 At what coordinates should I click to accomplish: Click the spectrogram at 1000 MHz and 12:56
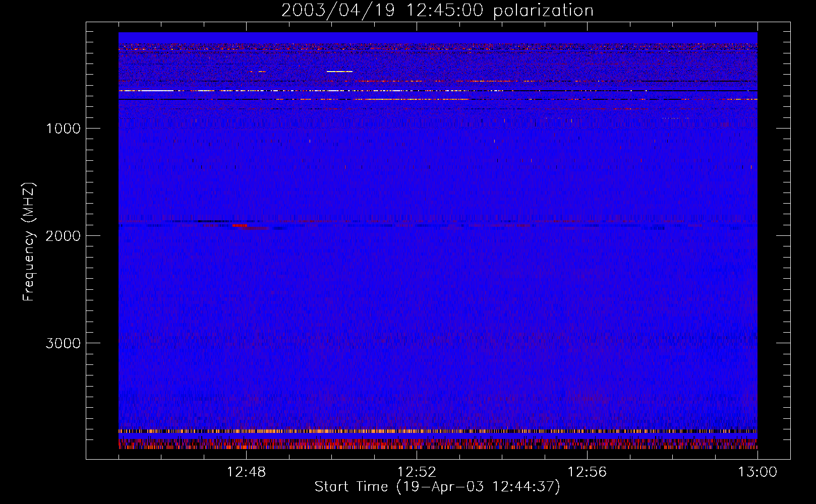[x=587, y=128]
